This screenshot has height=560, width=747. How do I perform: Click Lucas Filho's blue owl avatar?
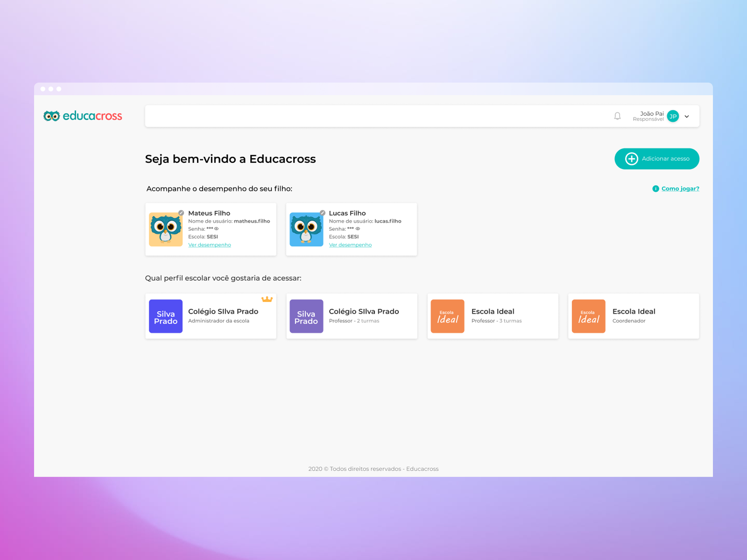point(306,230)
